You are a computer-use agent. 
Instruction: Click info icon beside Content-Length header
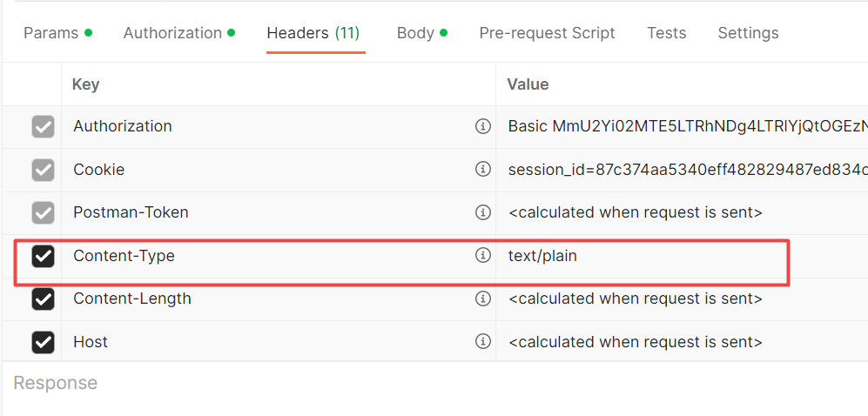click(483, 299)
